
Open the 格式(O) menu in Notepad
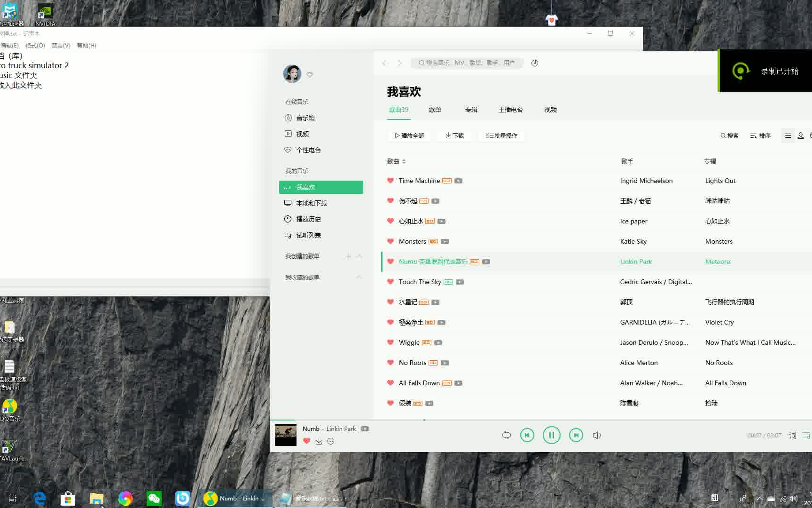click(35, 45)
